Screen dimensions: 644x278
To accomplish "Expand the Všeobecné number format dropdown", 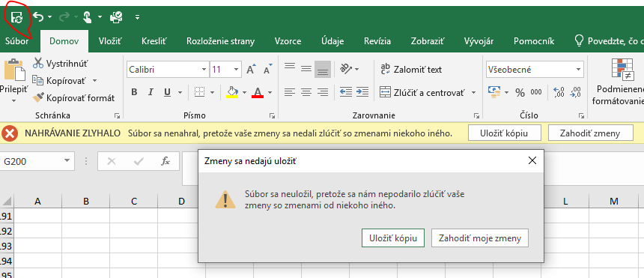I will (578, 70).
